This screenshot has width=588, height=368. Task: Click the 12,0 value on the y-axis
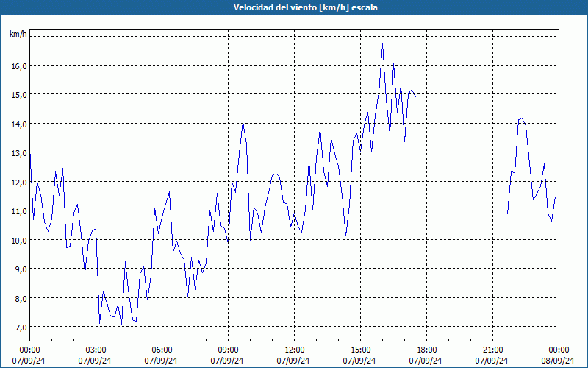pyautogui.click(x=19, y=182)
